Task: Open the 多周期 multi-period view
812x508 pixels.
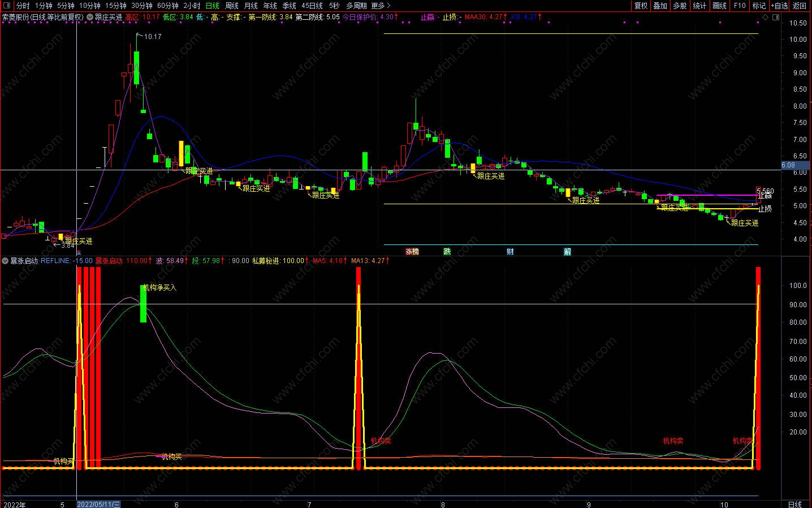Action: [356, 6]
